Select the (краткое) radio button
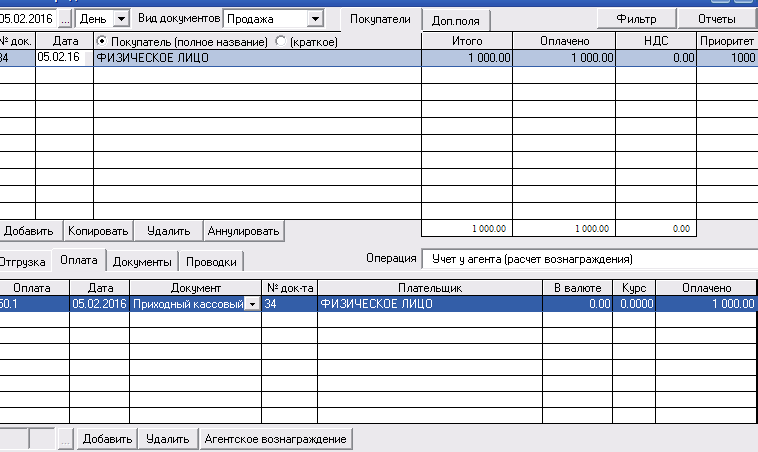The image size is (758, 452). (x=280, y=40)
